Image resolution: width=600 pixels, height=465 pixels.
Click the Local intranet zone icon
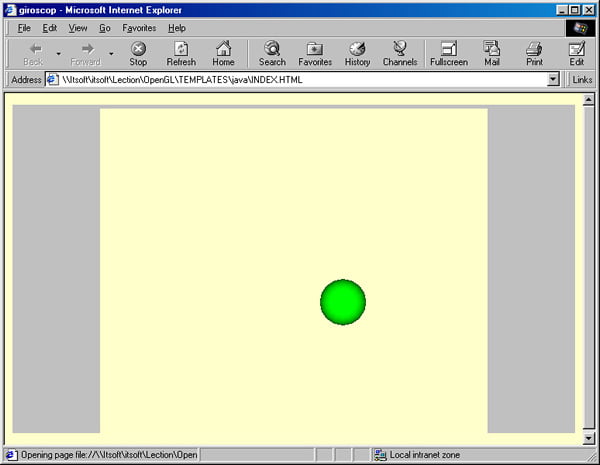[380, 455]
